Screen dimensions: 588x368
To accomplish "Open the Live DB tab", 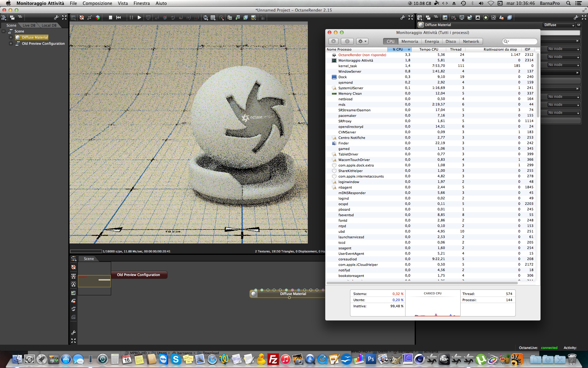I will 29,25.
